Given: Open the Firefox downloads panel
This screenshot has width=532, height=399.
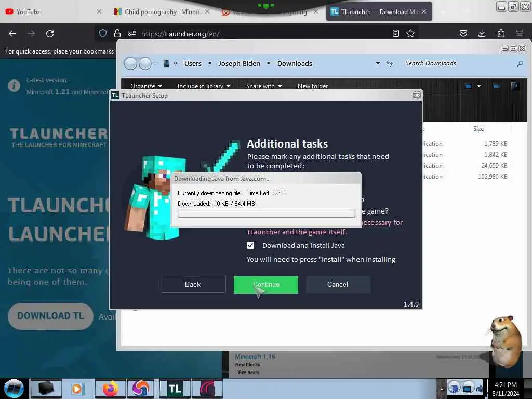Looking at the screenshot, I should tap(482, 33).
